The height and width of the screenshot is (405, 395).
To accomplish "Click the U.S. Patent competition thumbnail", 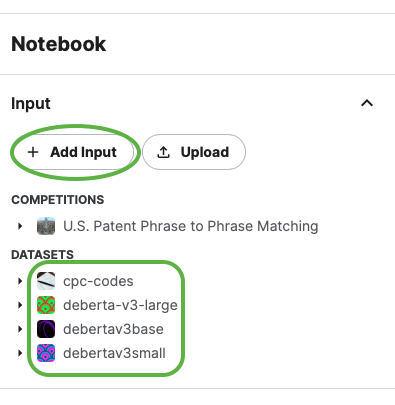I will coord(46,226).
